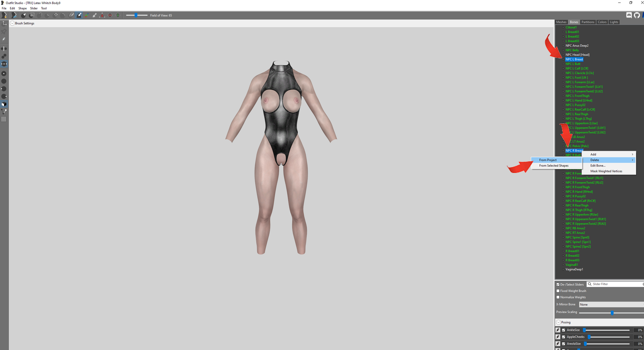This screenshot has height=350, width=644.
Task: Toggle X-Mirror brush icon
Action: pyautogui.click(x=4, y=49)
